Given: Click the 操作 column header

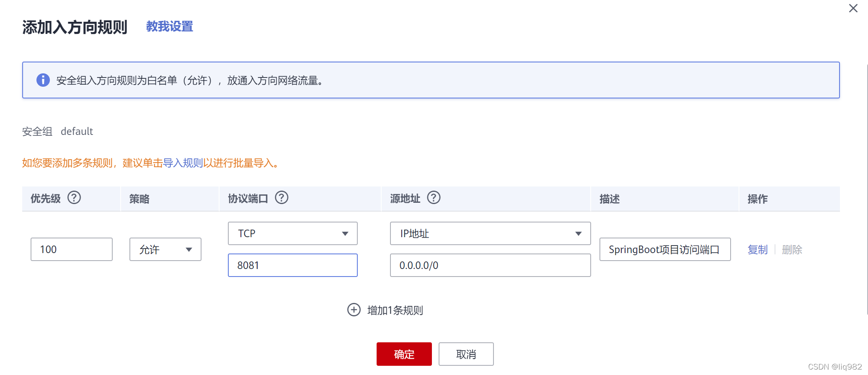Looking at the screenshot, I should [758, 199].
